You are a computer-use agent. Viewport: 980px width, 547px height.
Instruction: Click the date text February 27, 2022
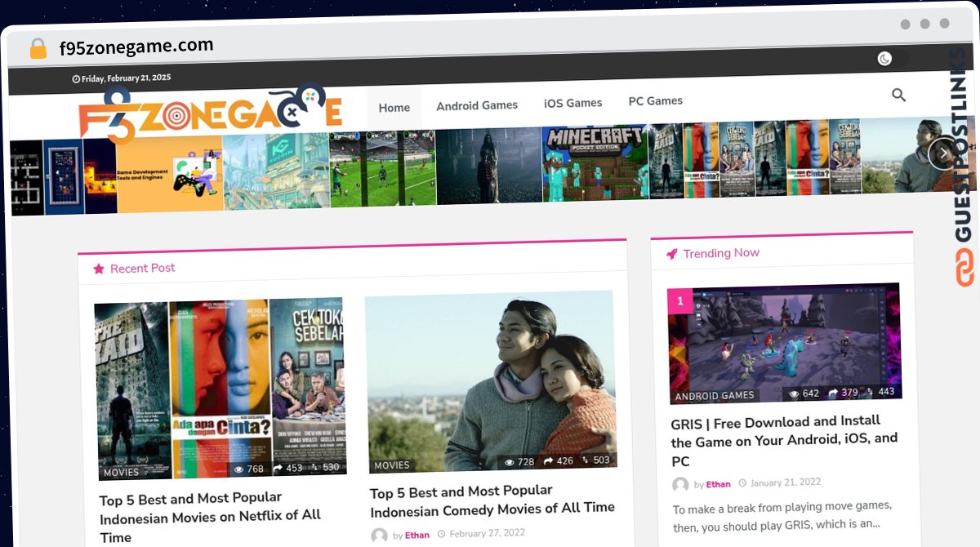tap(487, 534)
